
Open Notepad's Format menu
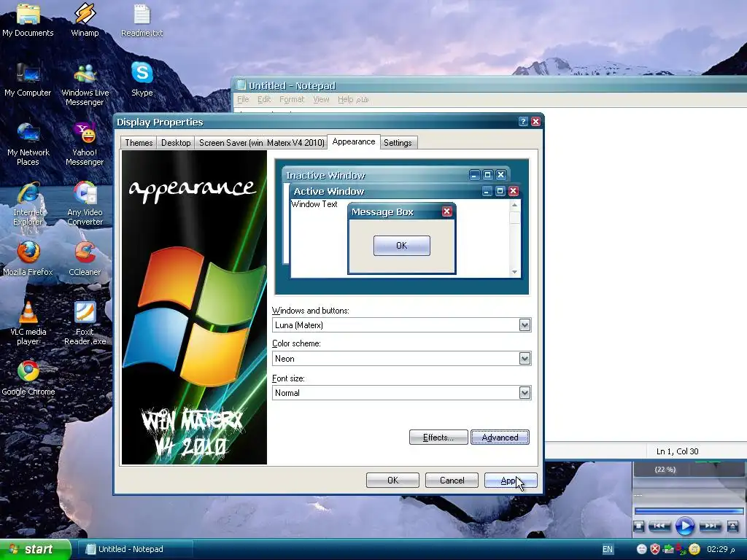tap(292, 99)
